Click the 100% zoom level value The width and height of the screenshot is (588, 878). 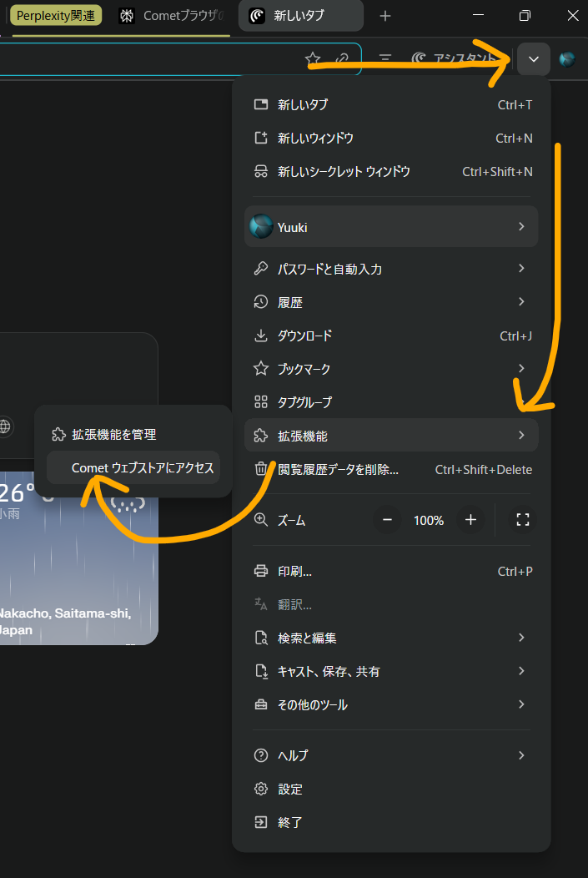pos(429,521)
